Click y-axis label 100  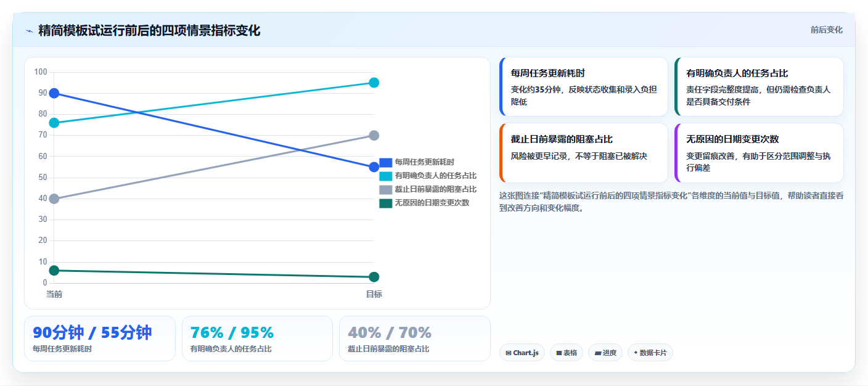coord(41,72)
